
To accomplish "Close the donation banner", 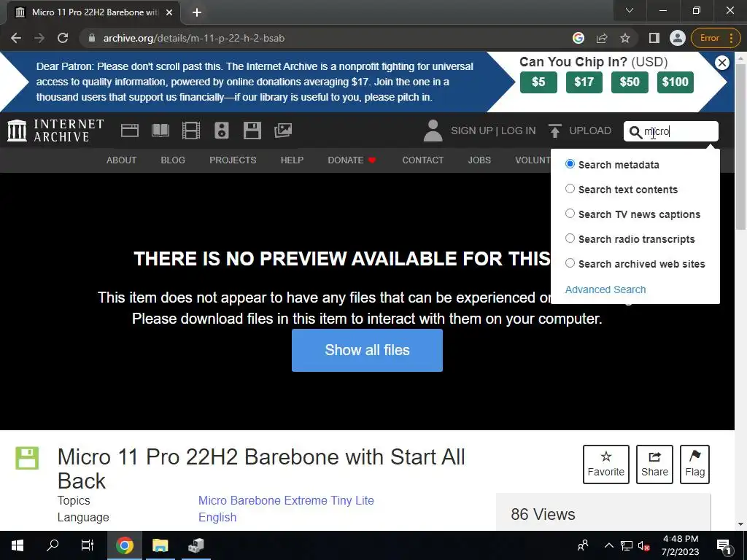I will coord(722,63).
